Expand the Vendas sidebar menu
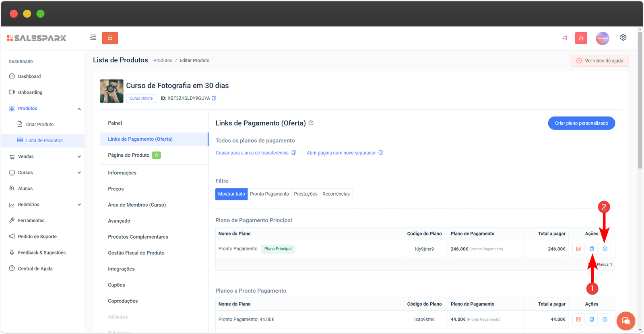Viewport: 644px width, 334px height. click(x=79, y=157)
